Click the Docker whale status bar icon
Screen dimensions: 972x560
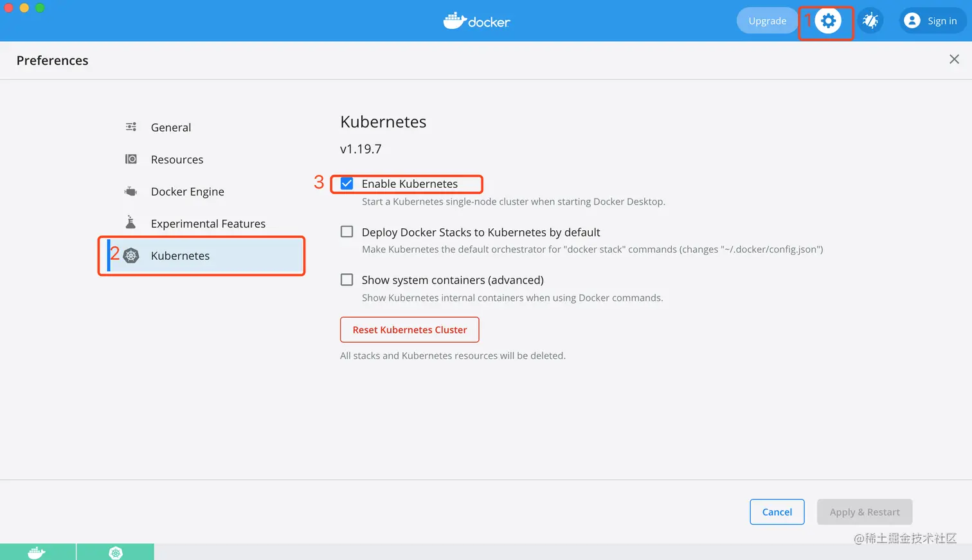click(x=37, y=552)
